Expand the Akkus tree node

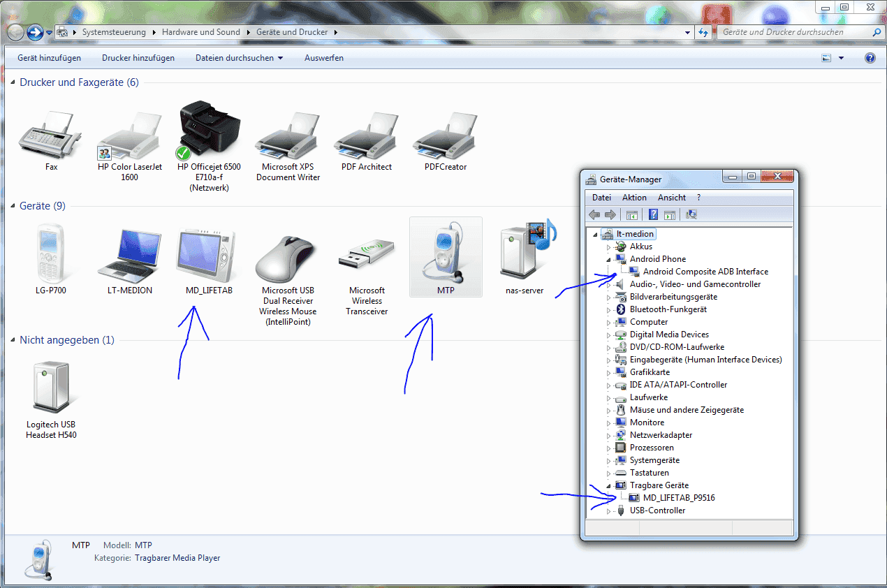(608, 247)
